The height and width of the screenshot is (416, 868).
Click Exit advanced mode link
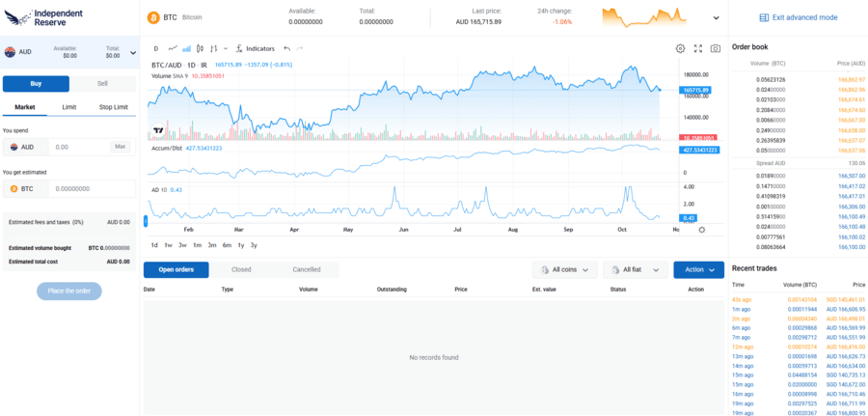tap(805, 17)
